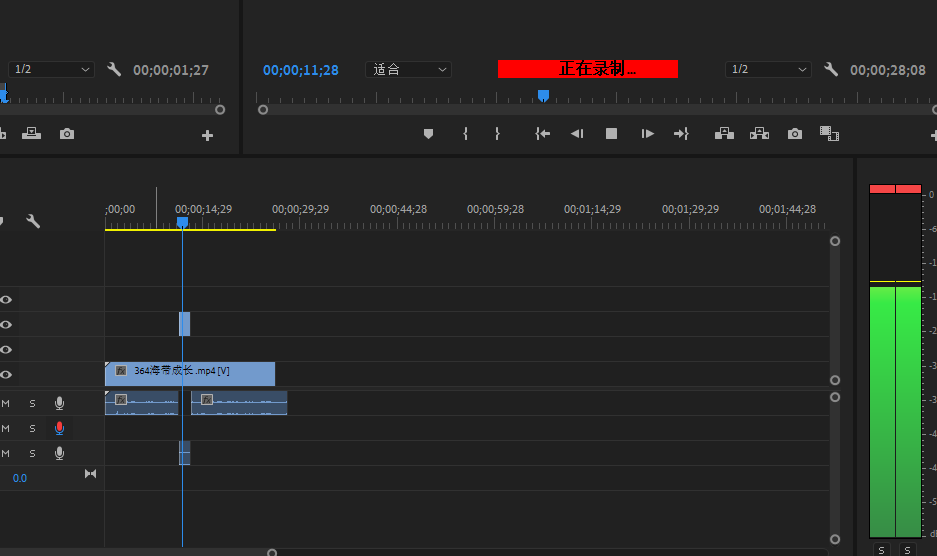The image size is (937, 556).
Task: Click master volume value 0.0
Action: click(x=20, y=478)
